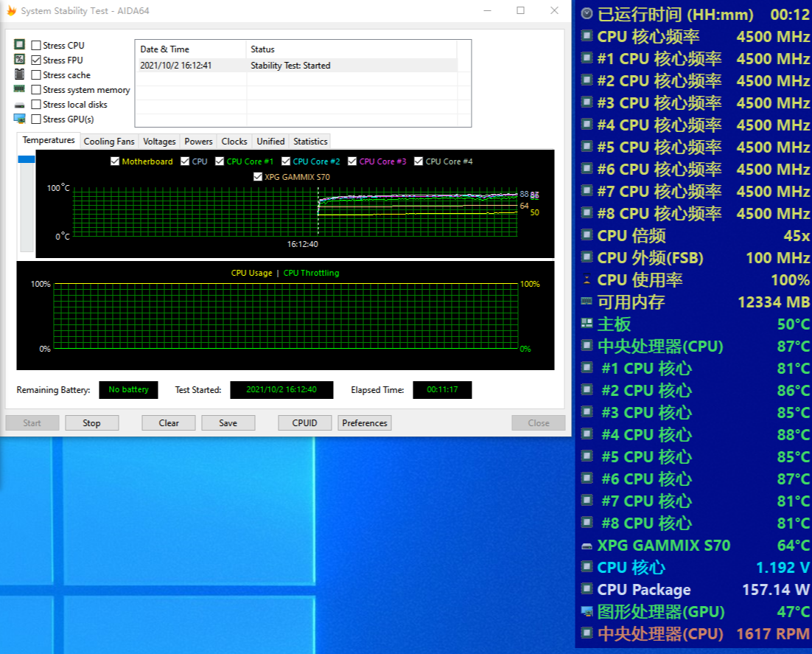Switch to the Voltages tab
Screen dimensions: 812x654
coord(159,142)
